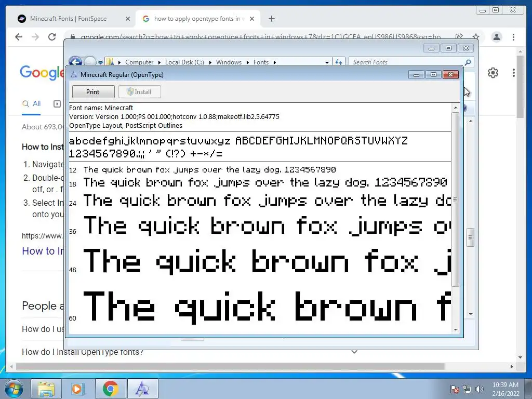Click the Fonts window scroll down arrow
Image resolution: width=532 pixels, height=399 pixels.
471,314
